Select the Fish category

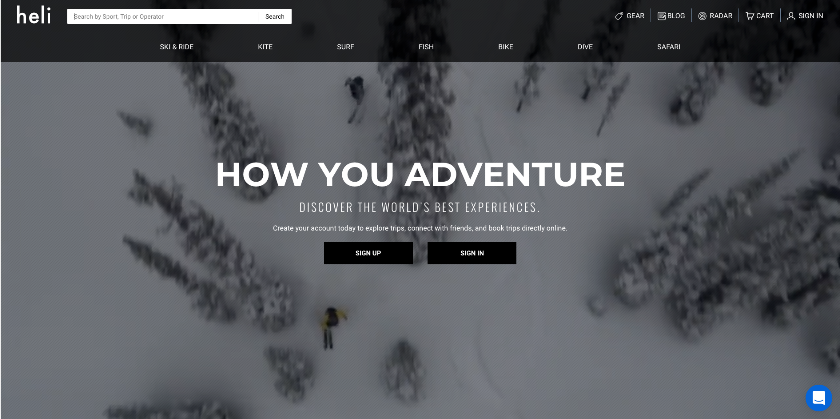pos(426,47)
